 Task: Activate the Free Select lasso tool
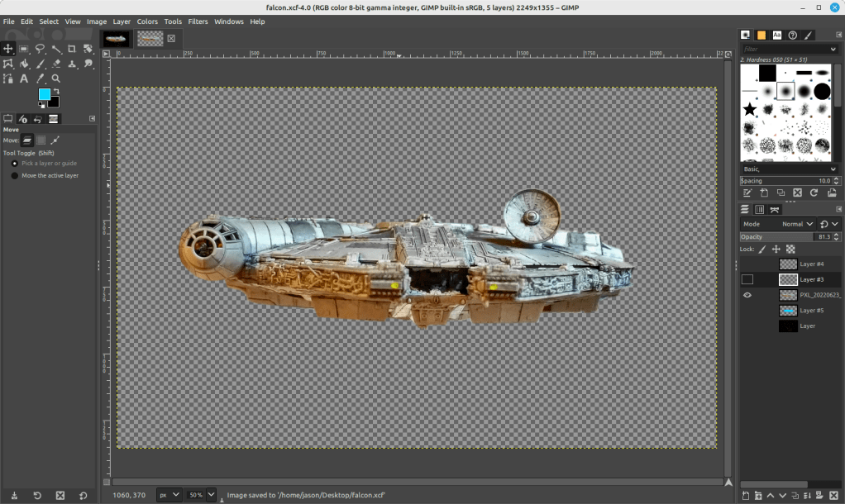tap(40, 49)
